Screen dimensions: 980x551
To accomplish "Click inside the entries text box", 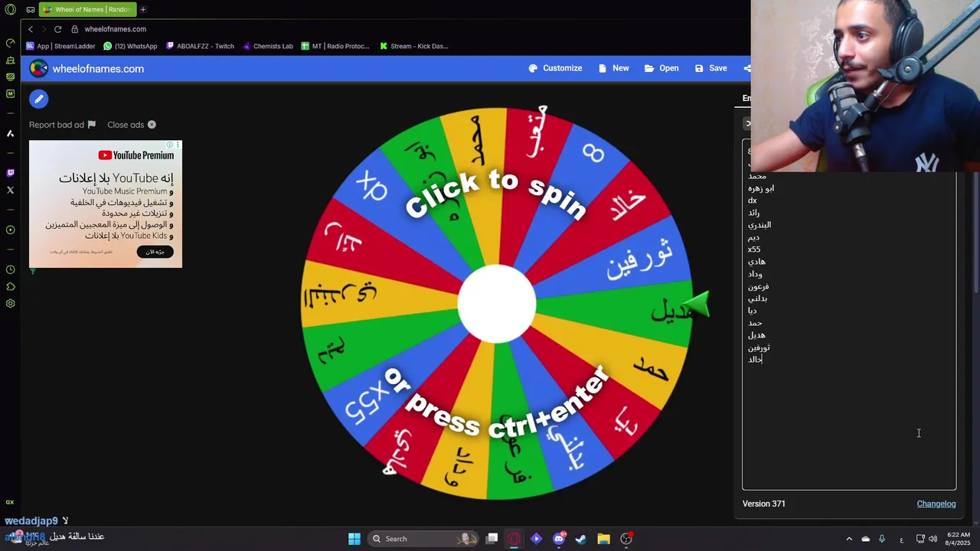I will click(x=848, y=314).
